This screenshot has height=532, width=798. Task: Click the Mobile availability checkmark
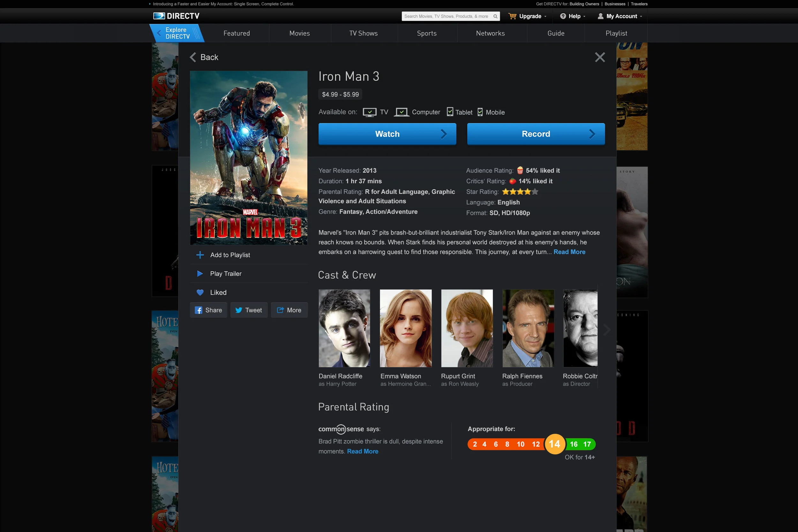(480, 112)
